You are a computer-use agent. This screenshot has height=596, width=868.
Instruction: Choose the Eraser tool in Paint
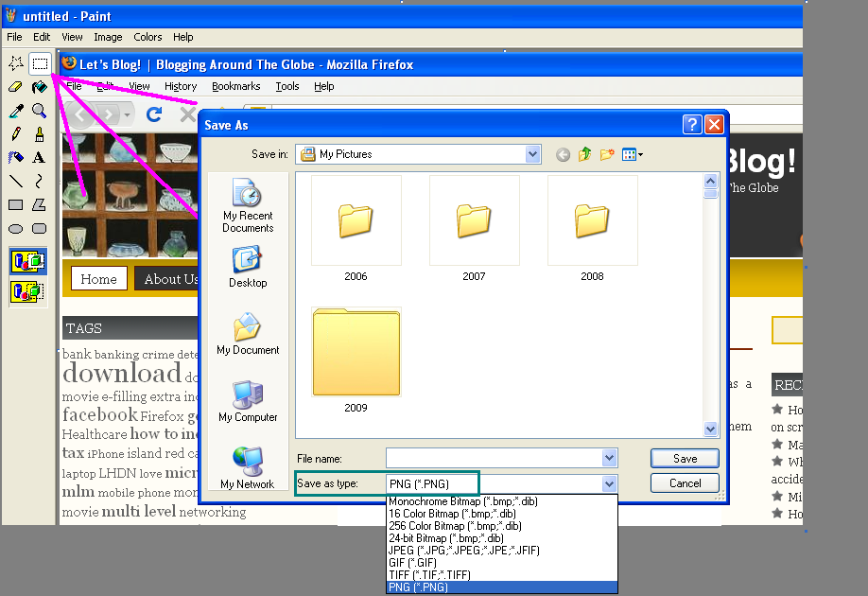(x=15, y=87)
